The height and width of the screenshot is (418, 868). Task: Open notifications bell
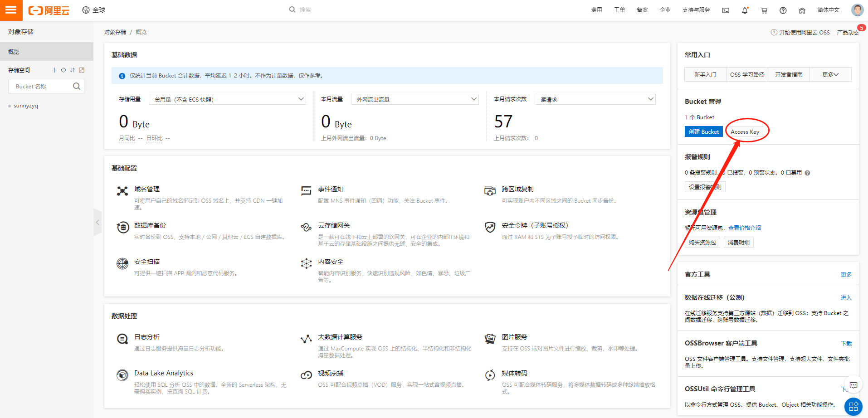coord(745,10)
